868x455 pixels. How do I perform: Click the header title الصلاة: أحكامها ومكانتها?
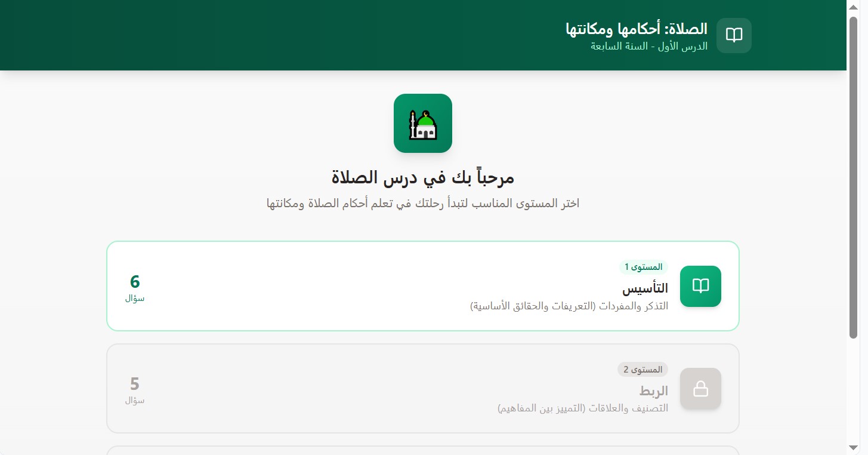click(x=637, y=28)
